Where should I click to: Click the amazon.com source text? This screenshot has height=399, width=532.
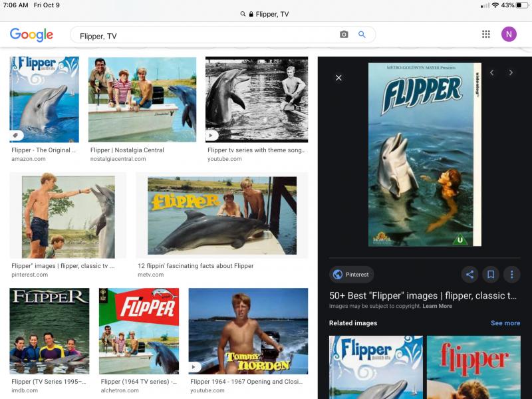coord(29,159)
